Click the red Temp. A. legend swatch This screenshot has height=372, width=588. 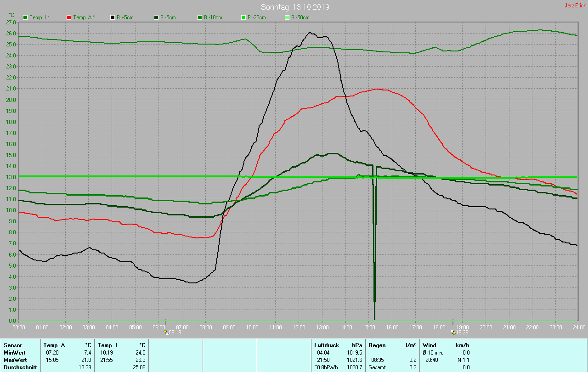[69, 17]
